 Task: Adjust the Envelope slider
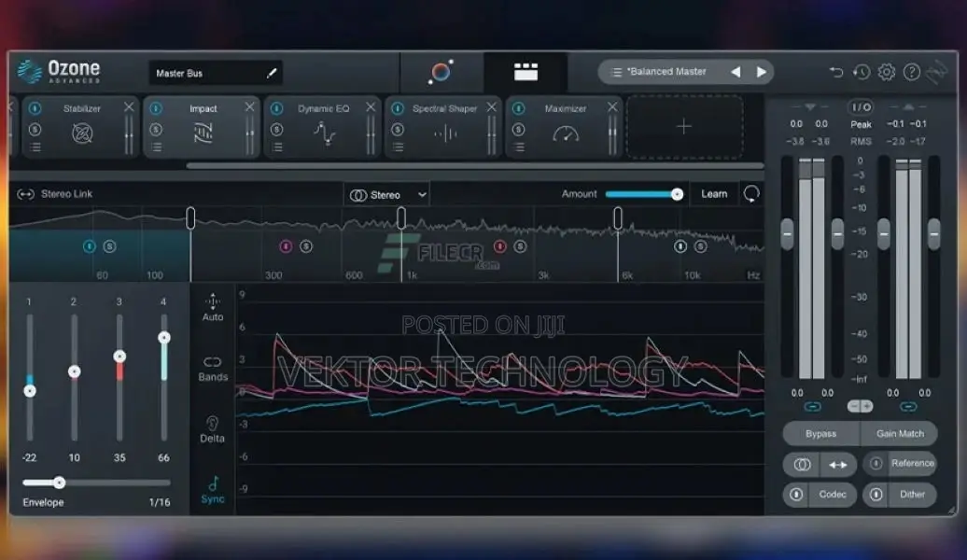(x=95, y=483)
